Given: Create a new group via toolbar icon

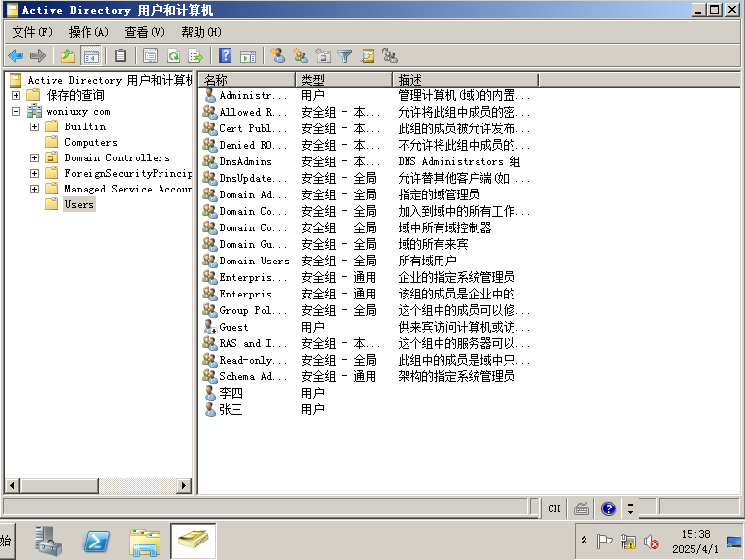Looking at the screenshot, I should coord(301,55).
